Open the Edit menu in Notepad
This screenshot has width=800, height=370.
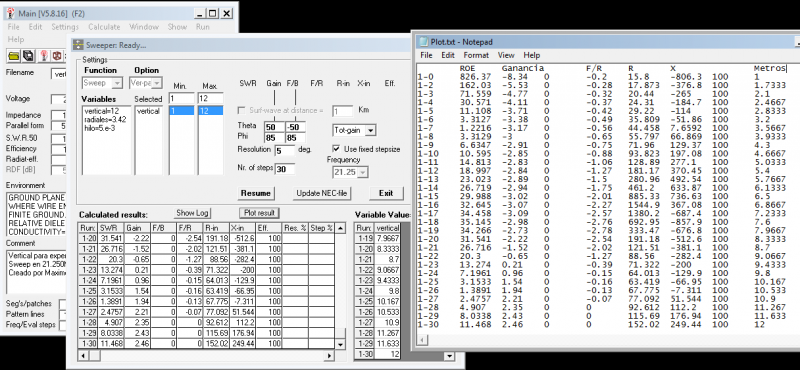click(448, 55)
